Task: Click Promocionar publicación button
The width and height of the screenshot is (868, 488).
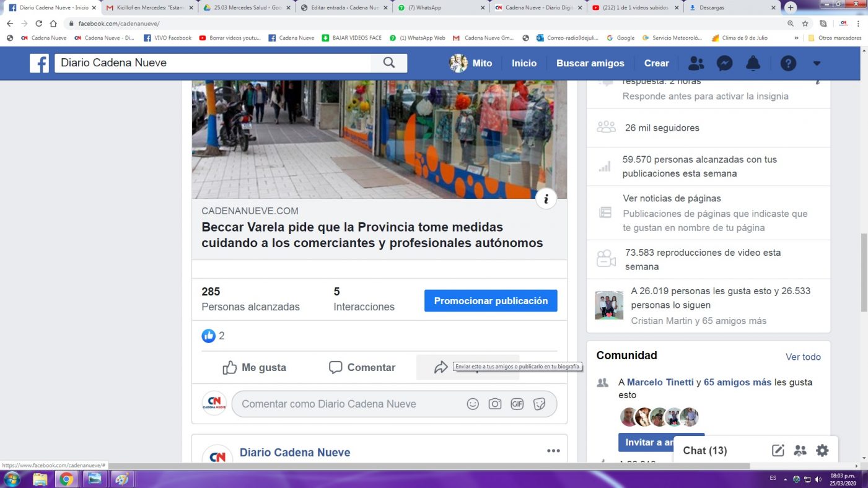Action: pyautogui.click(x=491, y=300)
